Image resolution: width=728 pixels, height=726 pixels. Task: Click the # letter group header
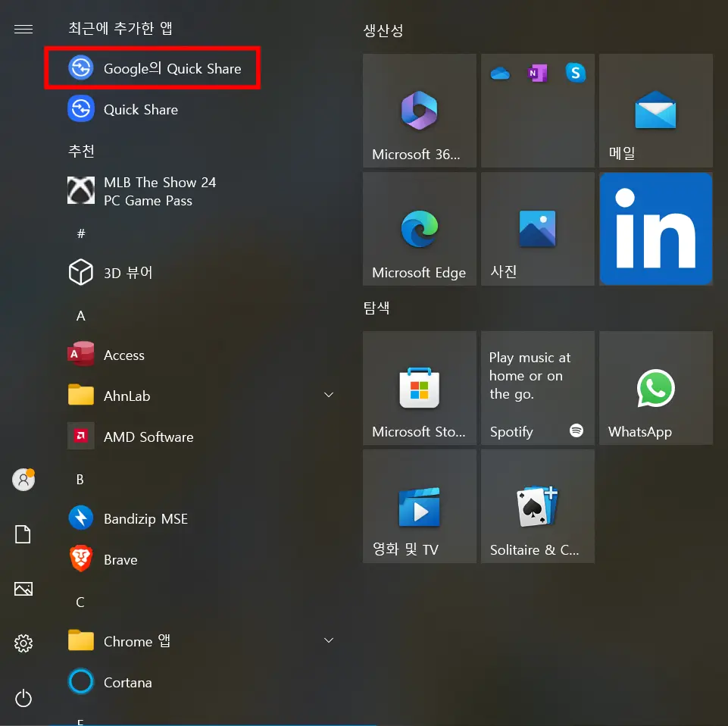pos(81,233)
